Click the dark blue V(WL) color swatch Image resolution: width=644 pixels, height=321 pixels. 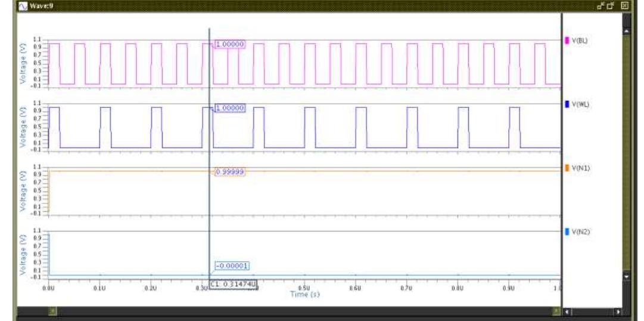(567, 104)
